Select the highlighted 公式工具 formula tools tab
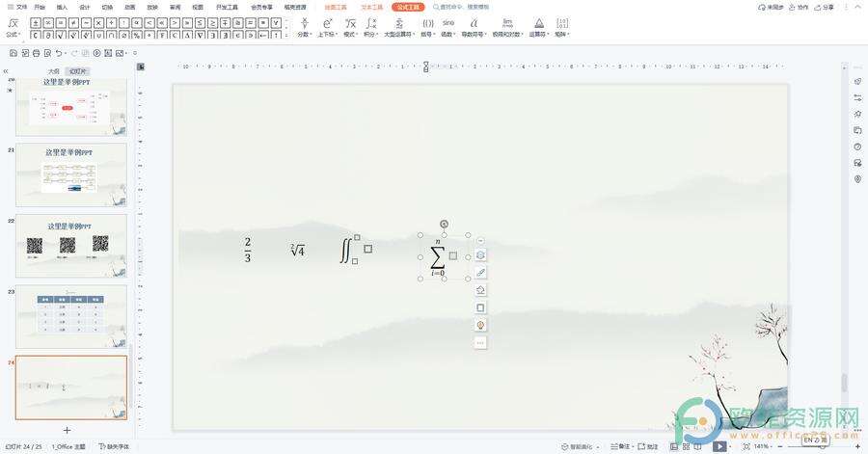Screen dimensions: 868x454 click(408, 7)
